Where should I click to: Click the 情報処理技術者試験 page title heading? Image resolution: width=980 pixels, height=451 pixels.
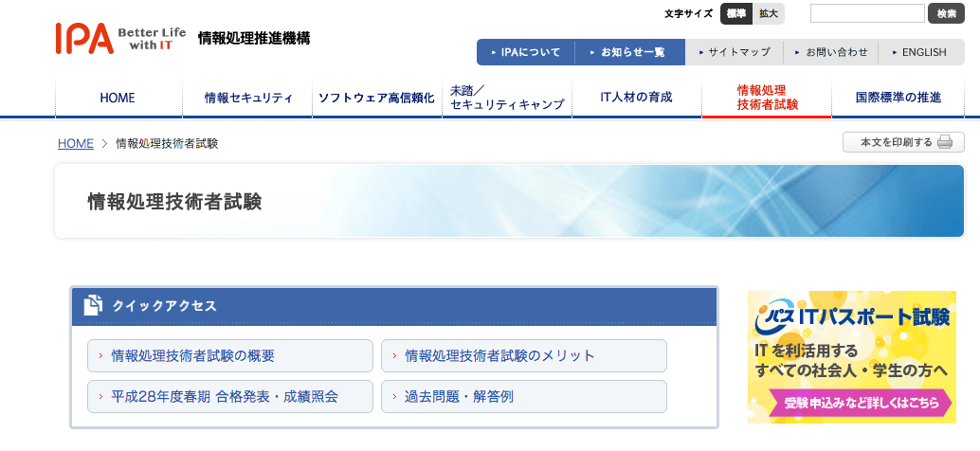174,202
